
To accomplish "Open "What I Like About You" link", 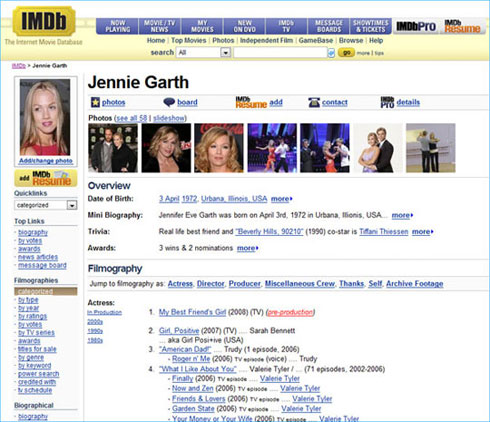I will click(x=198, y=369).
